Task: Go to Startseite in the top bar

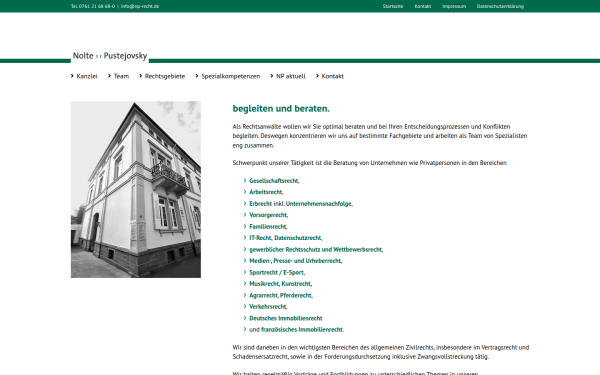Action: click(x=393, y=6)
